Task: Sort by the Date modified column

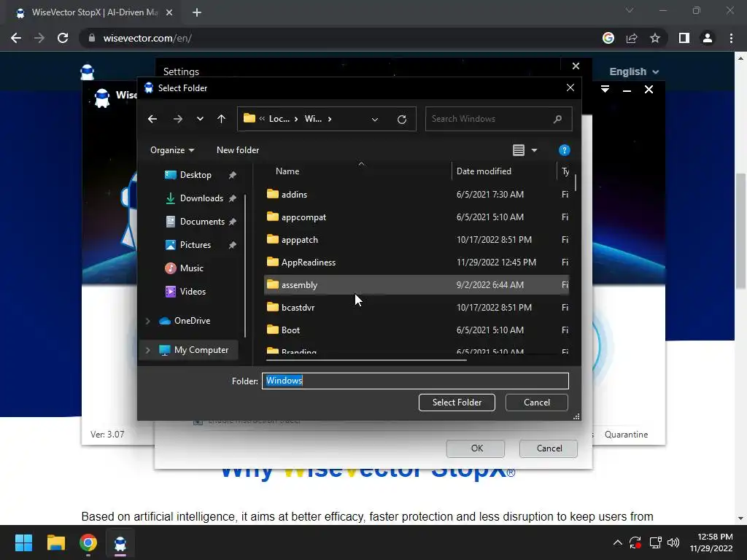Action: [484, 171]
